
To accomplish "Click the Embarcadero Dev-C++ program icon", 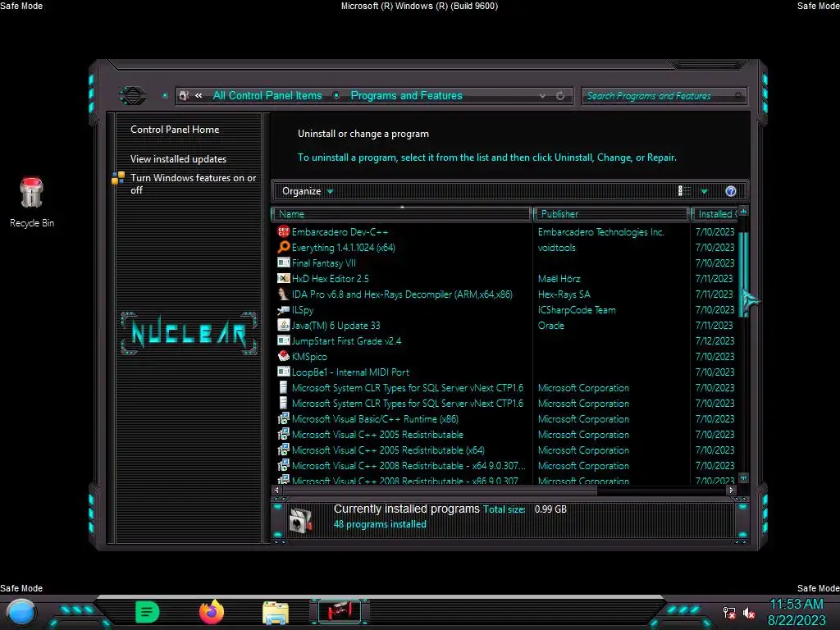I will [283, 231].
